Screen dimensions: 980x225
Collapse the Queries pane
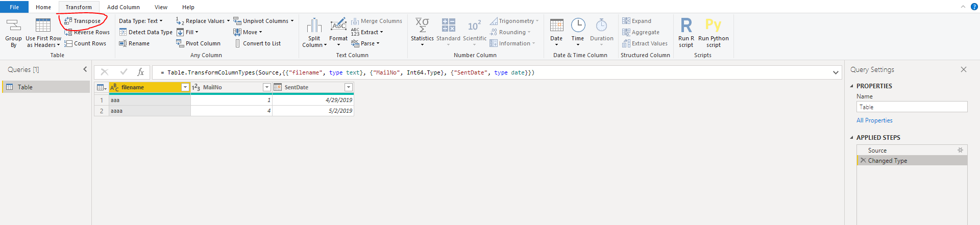(85, 69)
